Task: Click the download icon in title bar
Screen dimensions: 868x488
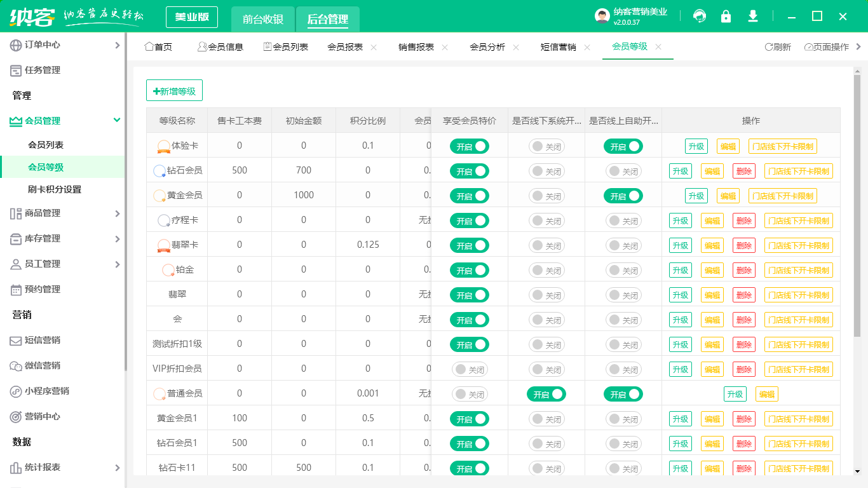Action: (x=753, y=17)
